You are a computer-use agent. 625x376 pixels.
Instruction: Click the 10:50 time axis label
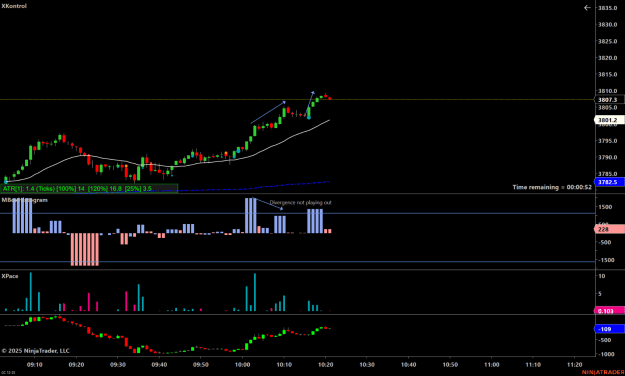pos(450,364)
